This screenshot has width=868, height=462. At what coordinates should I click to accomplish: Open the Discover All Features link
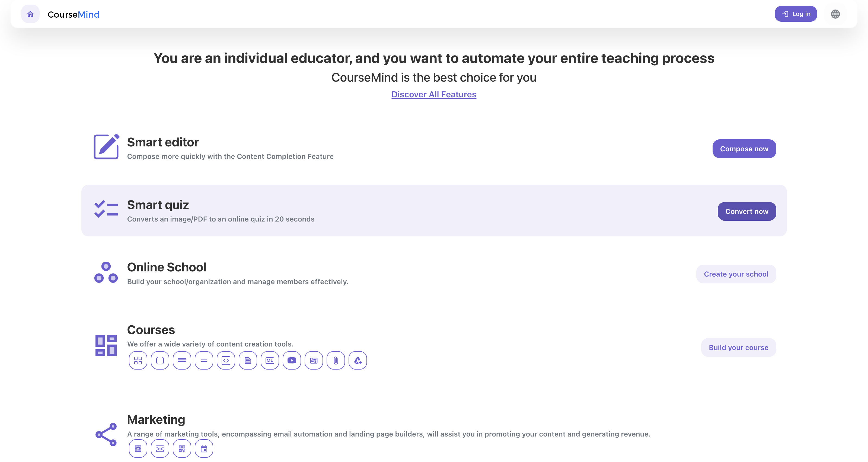[x=434, y=94]
